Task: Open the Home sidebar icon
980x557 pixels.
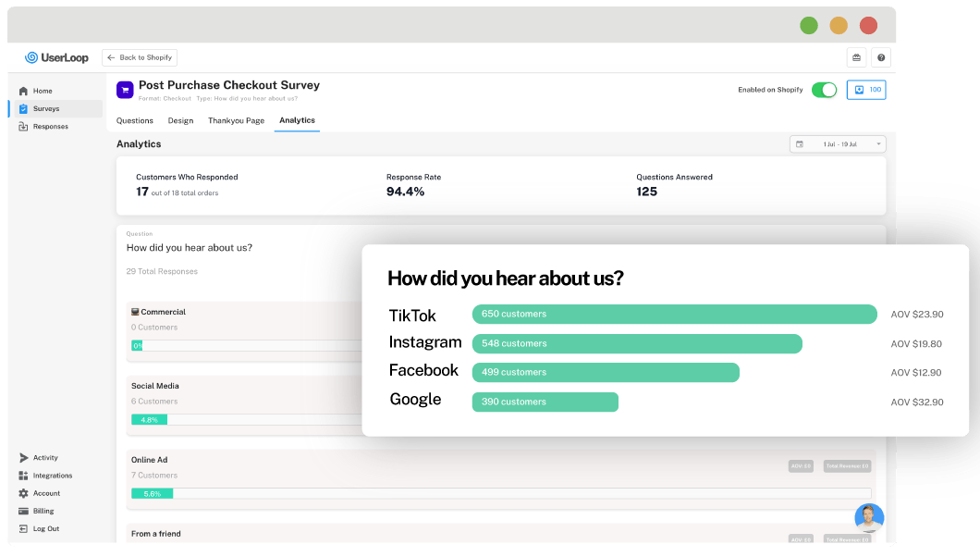Action: coord(23,91)
